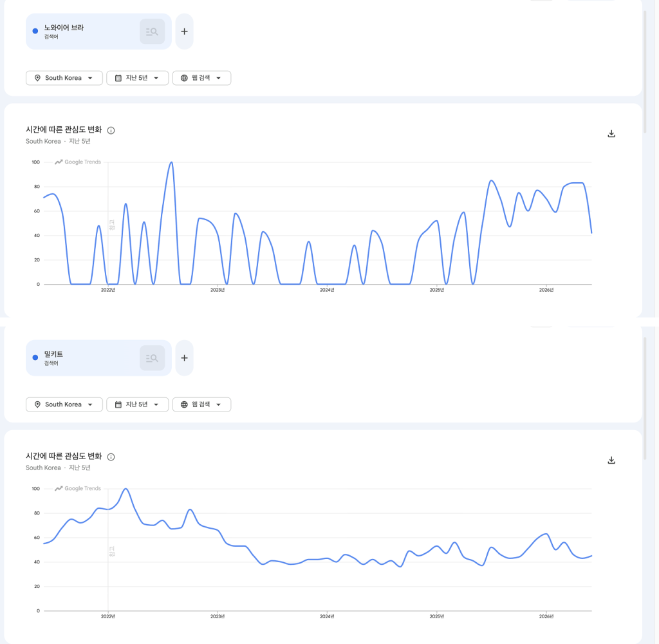Show info about 밀키트 interest chart
Image resolution: width=659 pixels, height=644 pixels.
click(x=111, y=457)
